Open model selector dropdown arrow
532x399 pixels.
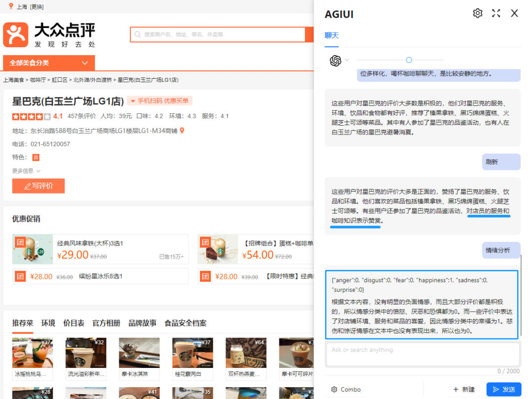click(347, 60)
